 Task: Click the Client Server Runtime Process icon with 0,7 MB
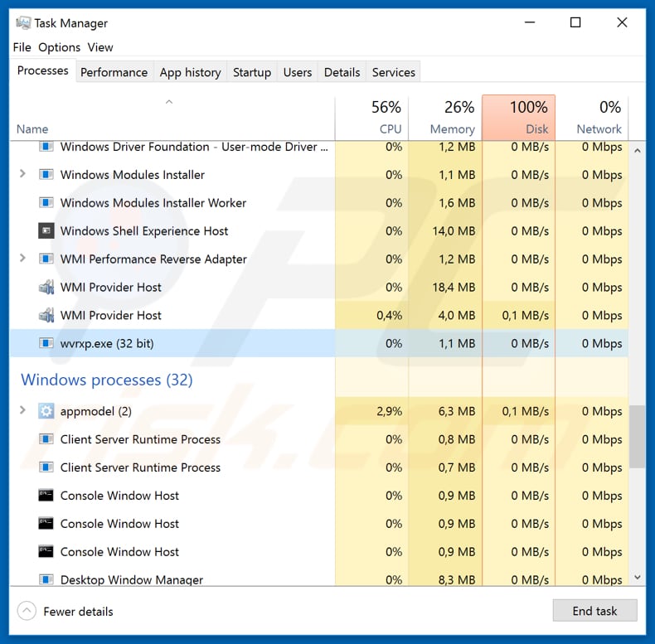pyautogui.click(x=46, y=467)
